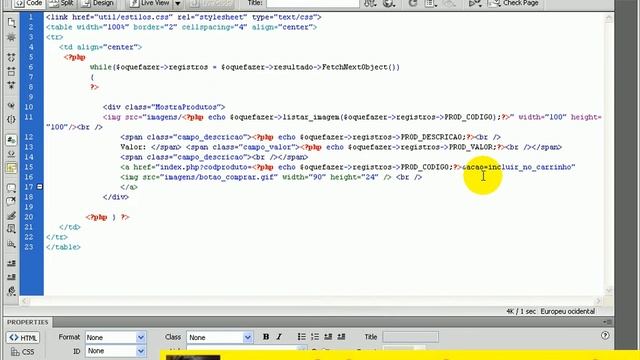Click the Ordered List icon

point(315,337)
